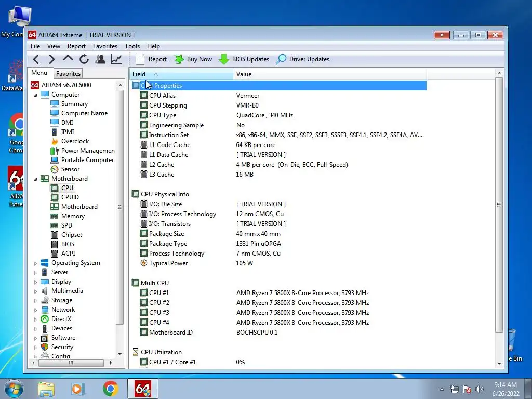Sort by the Value column header
The image size is (532, 399).
(329, 74)
